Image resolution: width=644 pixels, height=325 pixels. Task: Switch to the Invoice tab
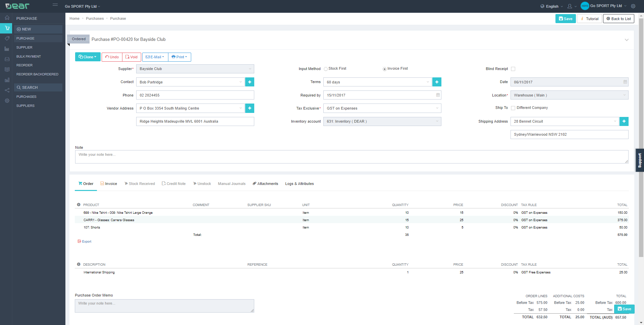click(109, 184)
